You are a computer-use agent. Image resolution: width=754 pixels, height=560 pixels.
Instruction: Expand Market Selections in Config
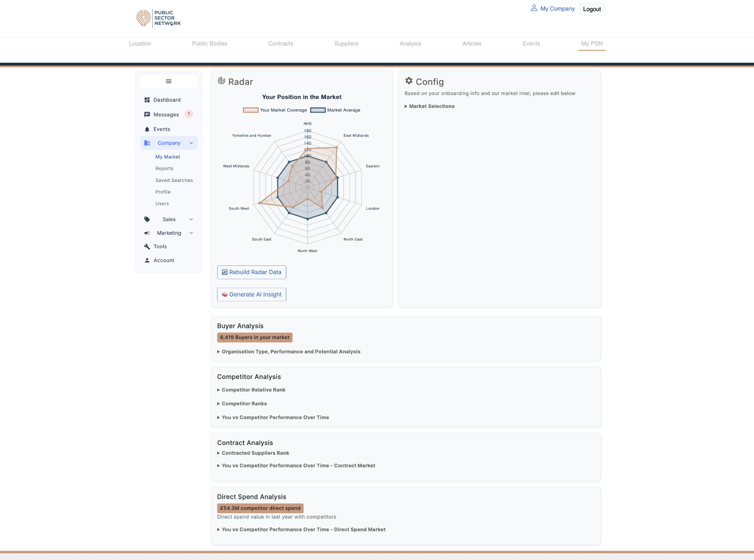pyautogui.click(x=430, y=106)
